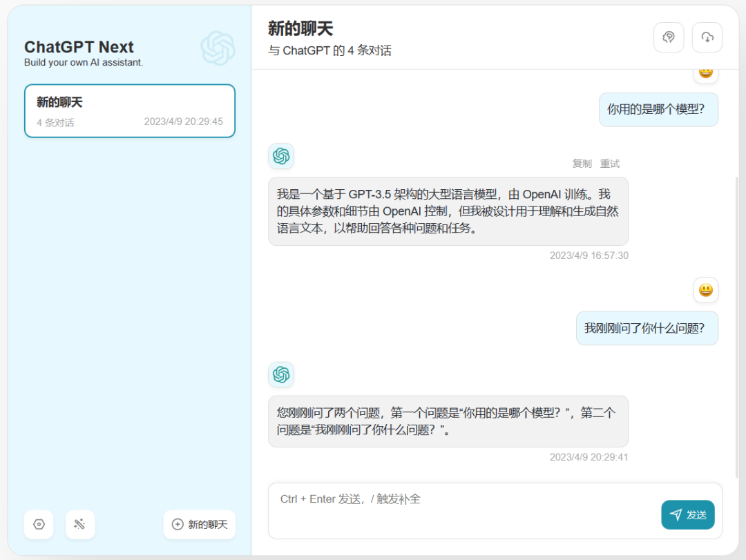Screen dimensions: 746x560
Task: Click the brain icon in the chat header
Action: tap(669, 37)
